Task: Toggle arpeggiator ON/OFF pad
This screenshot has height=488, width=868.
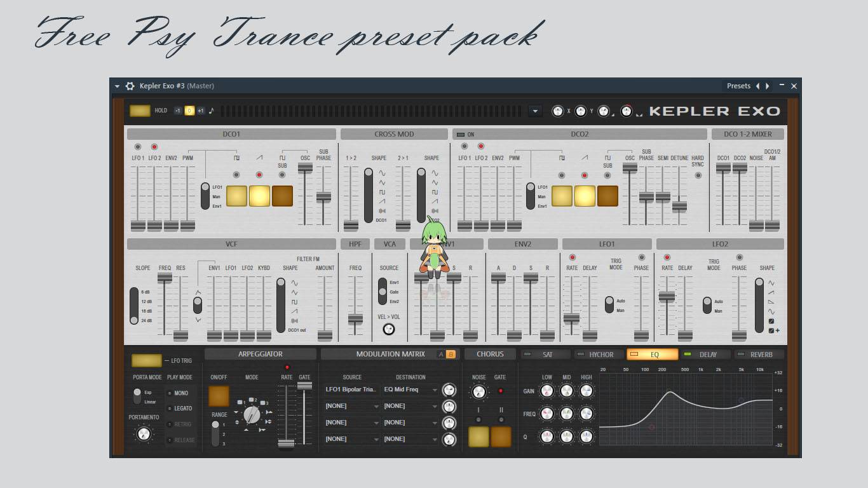Action: pyautogui.click(x=219, y=396)
